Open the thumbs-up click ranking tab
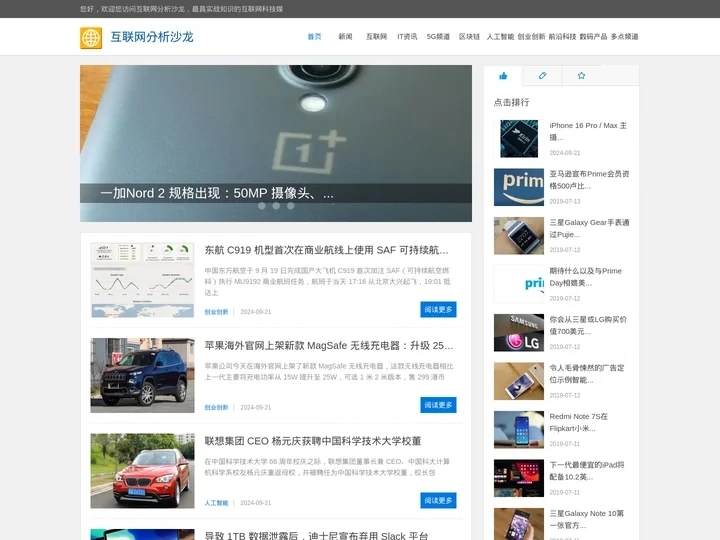The image size is (720, 540). tap(503, 76)
